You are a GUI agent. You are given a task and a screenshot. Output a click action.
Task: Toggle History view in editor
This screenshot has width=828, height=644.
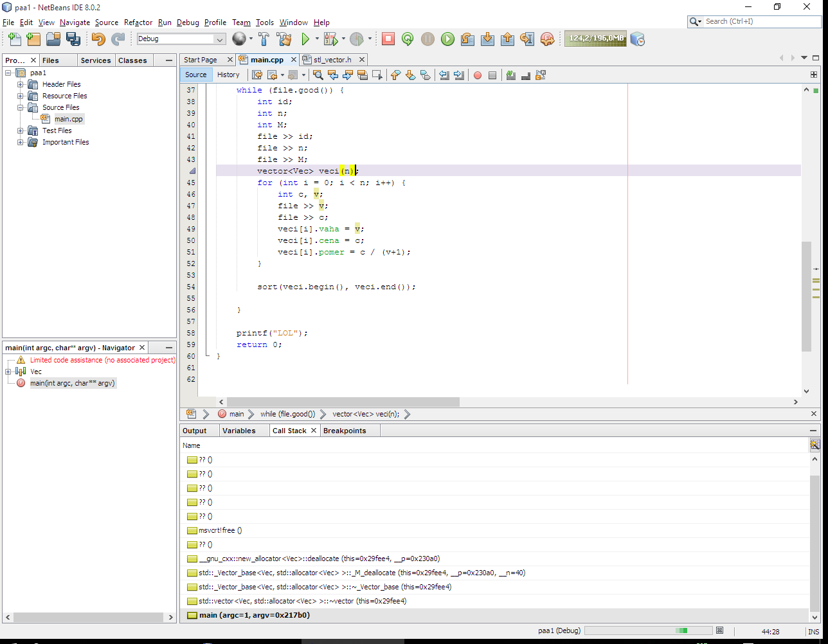228,75
